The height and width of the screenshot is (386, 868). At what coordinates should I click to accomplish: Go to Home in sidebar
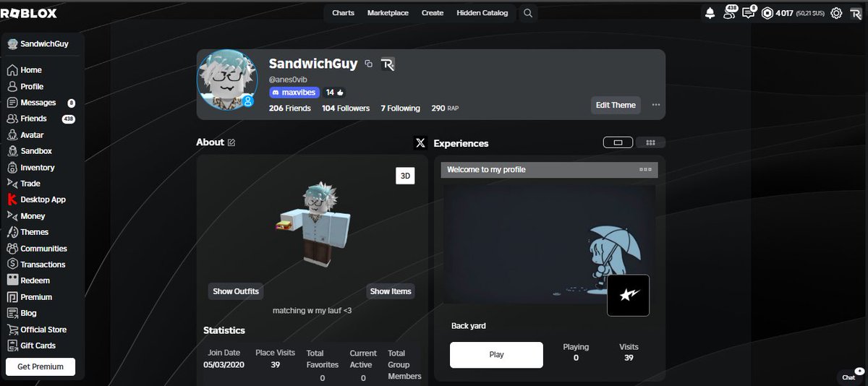click(25, 70)
